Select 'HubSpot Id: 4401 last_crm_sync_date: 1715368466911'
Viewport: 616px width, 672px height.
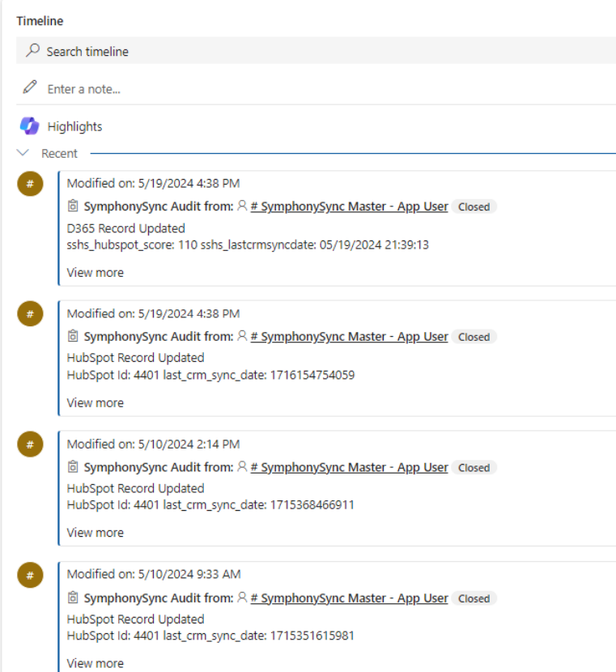click(x=210, y=505)
